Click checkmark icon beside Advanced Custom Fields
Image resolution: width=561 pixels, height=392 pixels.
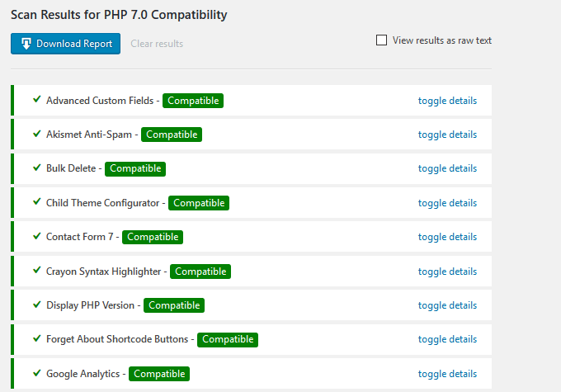[x=36, y=100]
